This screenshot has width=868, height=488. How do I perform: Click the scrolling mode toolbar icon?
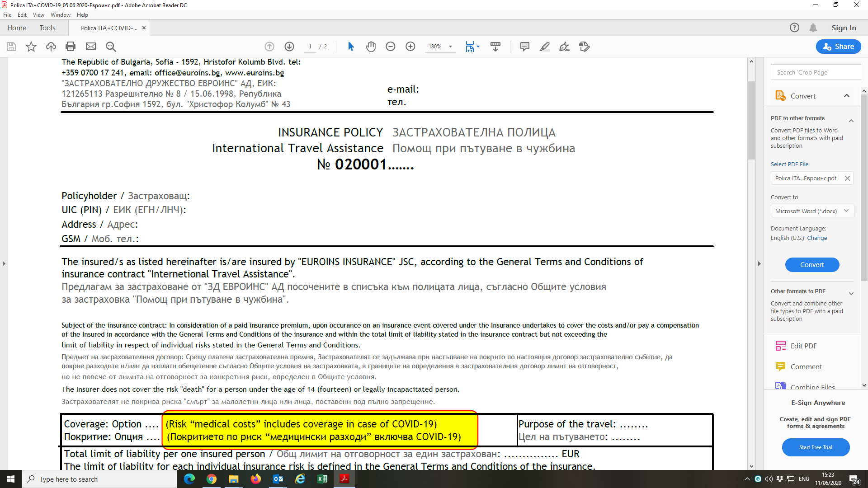[x=495, y=47]
